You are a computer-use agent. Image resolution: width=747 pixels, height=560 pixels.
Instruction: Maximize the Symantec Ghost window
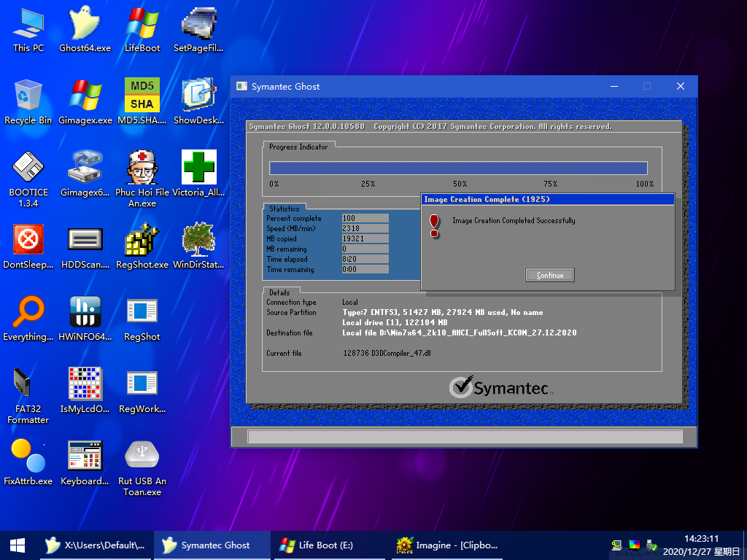pyautogui.click(x=647, y=86)
